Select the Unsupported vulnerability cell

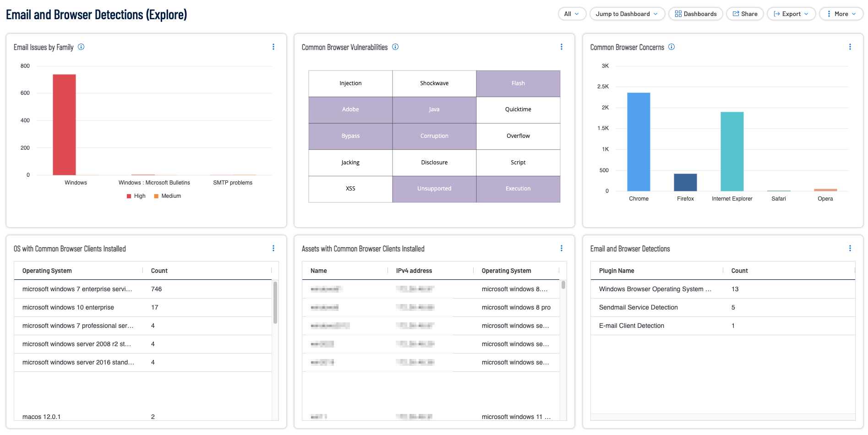[x=434, y=189]
